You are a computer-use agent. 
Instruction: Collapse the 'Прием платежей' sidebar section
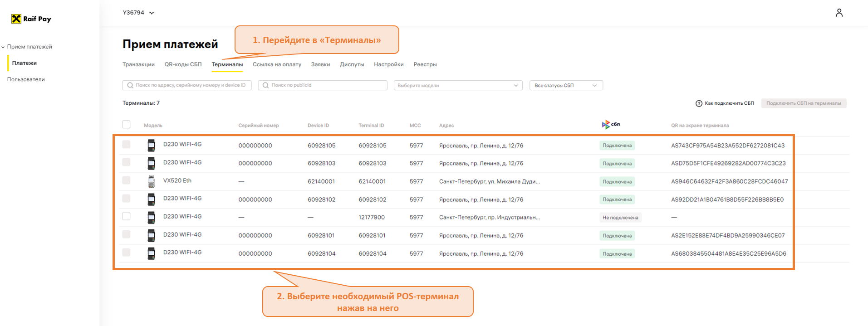(x=27, y=47)
